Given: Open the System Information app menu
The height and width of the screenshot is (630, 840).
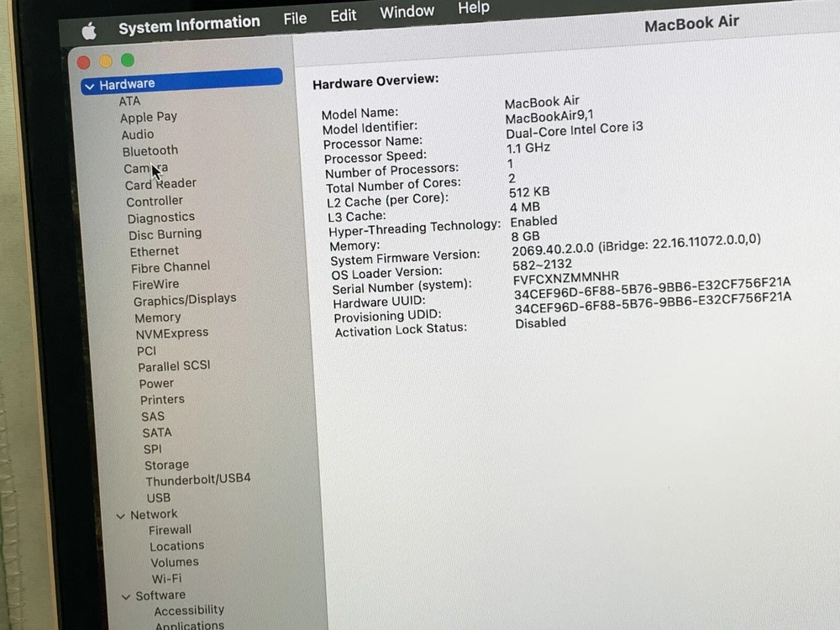Looking at the screenshot, I should [x=189, y=26].
